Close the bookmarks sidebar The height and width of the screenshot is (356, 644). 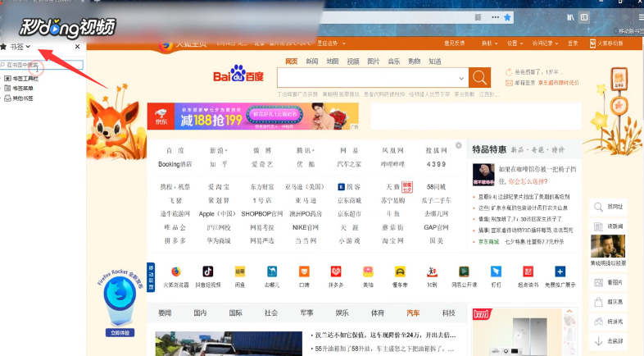pos(77,47)
